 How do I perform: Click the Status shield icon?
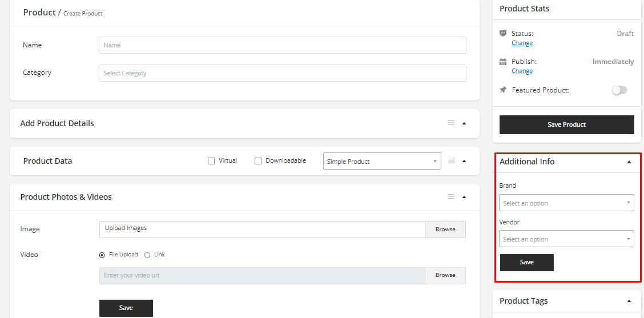pos(502,34)
